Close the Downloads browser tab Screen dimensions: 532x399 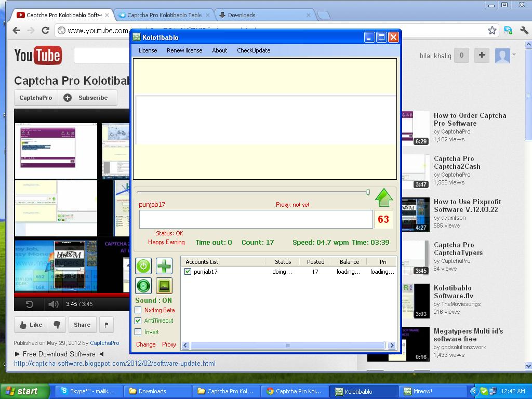coord(309,15)
